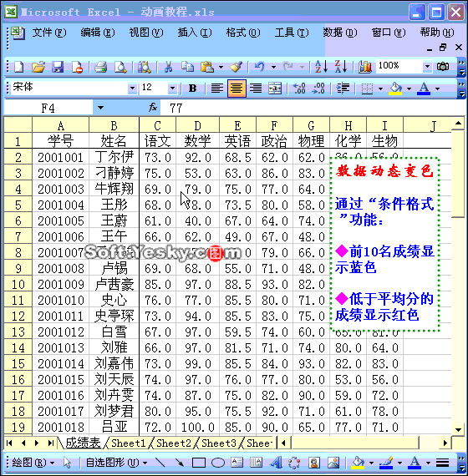Open the zoom 100% dropdown

point(427,66)
